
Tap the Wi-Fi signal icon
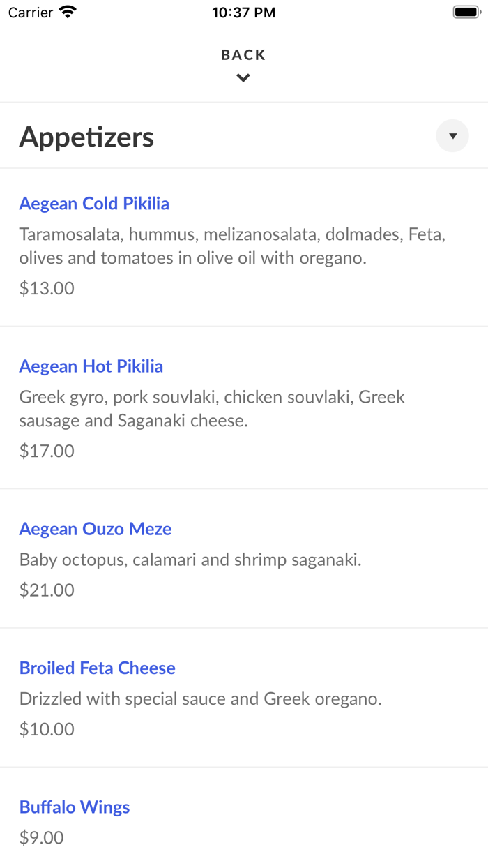67,12
